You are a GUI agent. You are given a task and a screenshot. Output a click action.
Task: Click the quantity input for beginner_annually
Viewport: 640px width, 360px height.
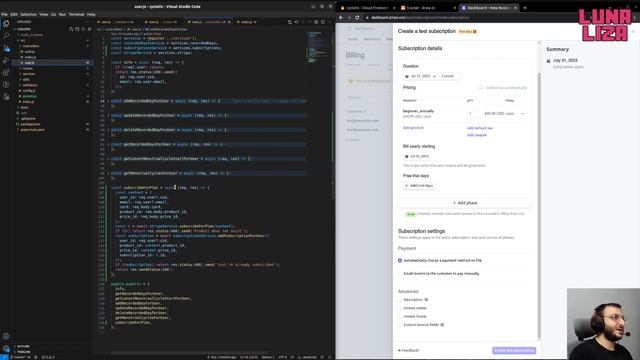click(x=473, y=113)
